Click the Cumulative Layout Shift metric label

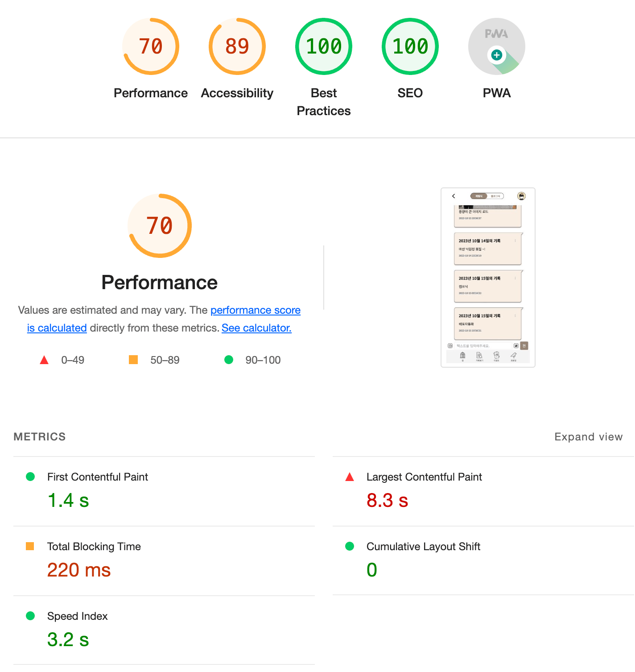(x=423, y=547)
